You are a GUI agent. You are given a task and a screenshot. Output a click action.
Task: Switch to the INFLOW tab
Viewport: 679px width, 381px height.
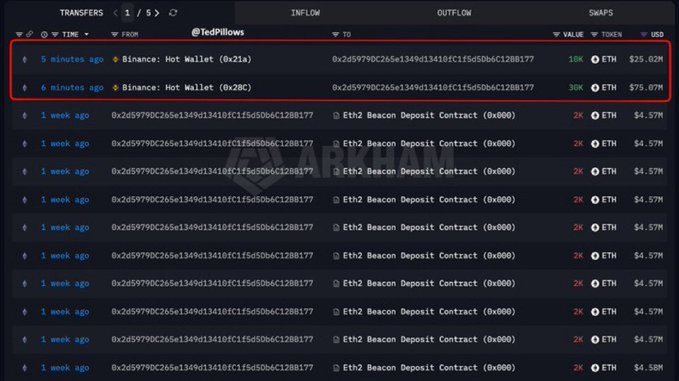305,13
